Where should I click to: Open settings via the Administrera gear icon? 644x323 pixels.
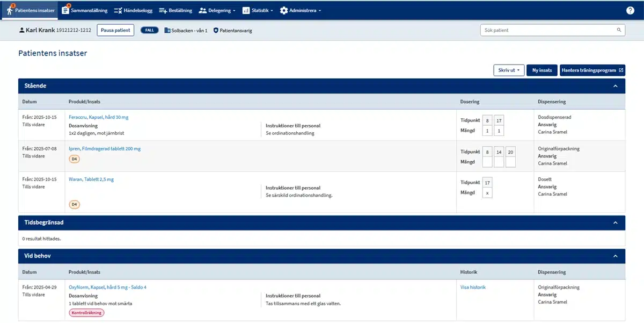[x=284, y=10]
